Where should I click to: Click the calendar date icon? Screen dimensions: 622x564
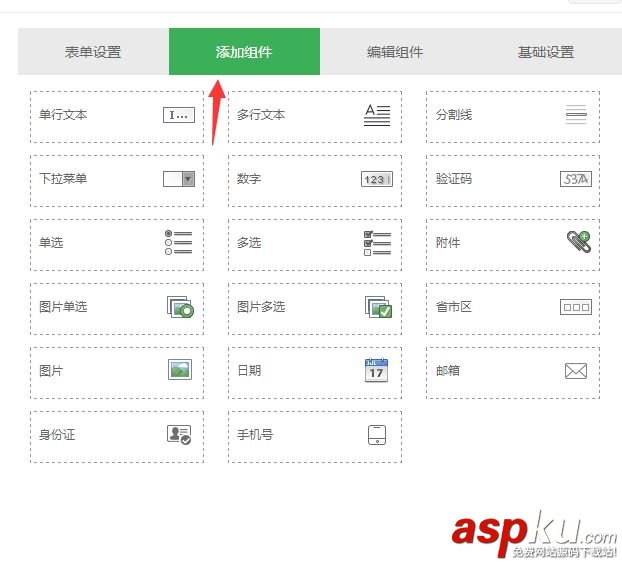[x=376, y=370]
